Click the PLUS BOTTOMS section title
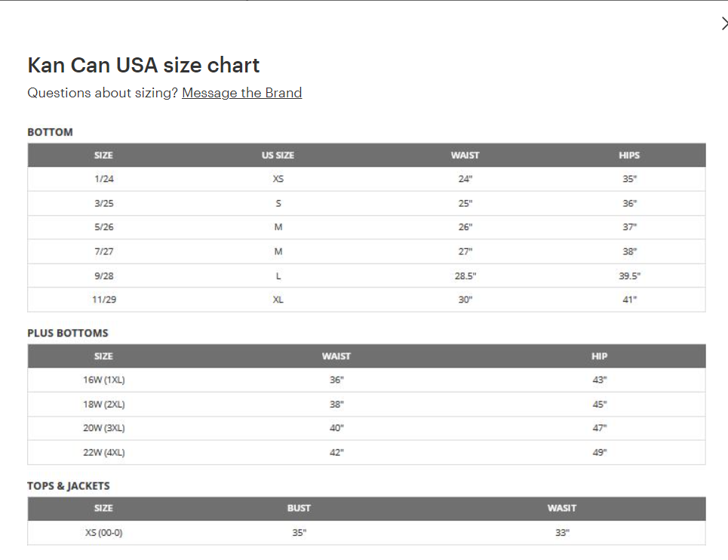 click(x=68, y=333)
